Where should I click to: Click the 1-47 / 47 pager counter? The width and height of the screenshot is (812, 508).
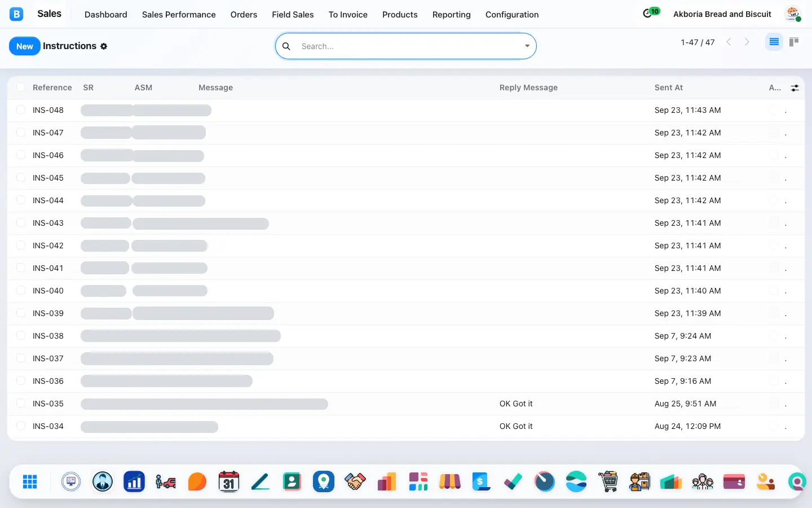click(698, 42)
